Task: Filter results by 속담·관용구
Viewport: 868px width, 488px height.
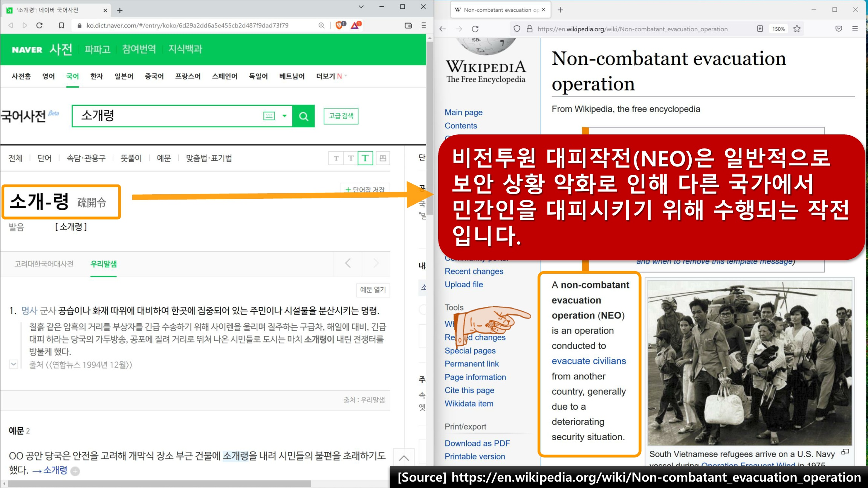Action: 86,158
